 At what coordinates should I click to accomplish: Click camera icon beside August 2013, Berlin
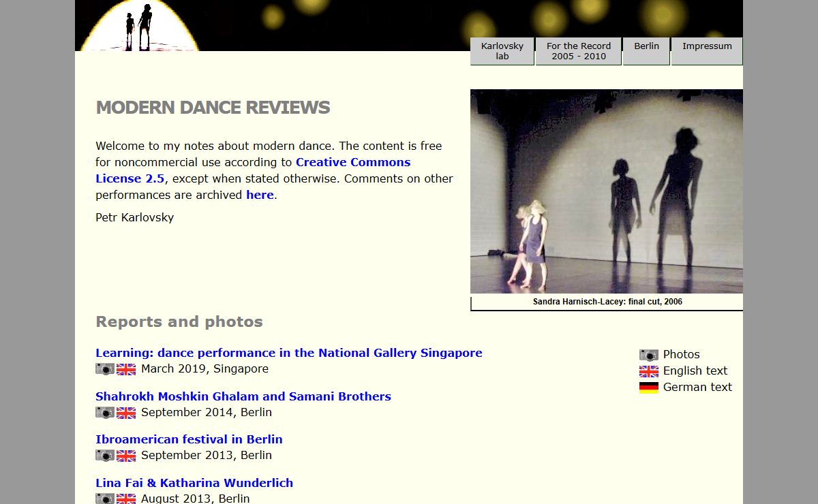pyautogui.click(x=105, y=499)
